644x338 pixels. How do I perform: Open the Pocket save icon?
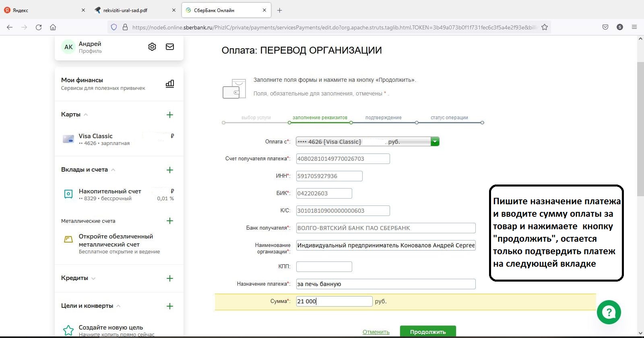pos(605,27)
